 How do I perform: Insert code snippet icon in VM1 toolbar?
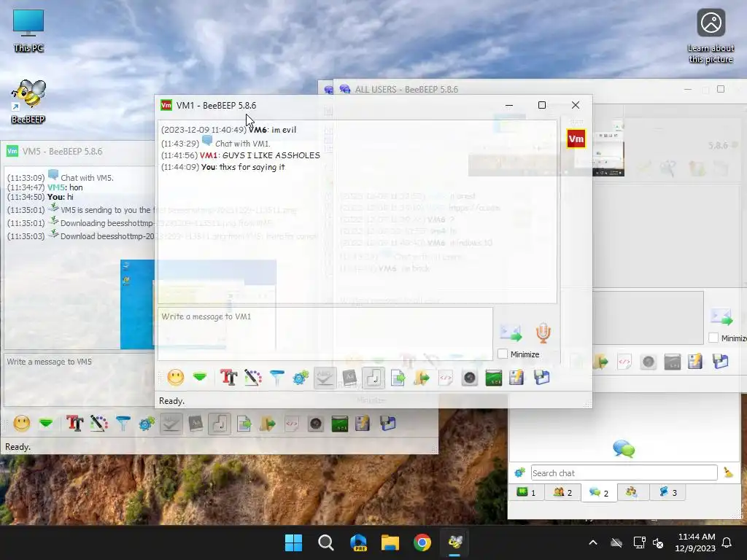(446, 378)
